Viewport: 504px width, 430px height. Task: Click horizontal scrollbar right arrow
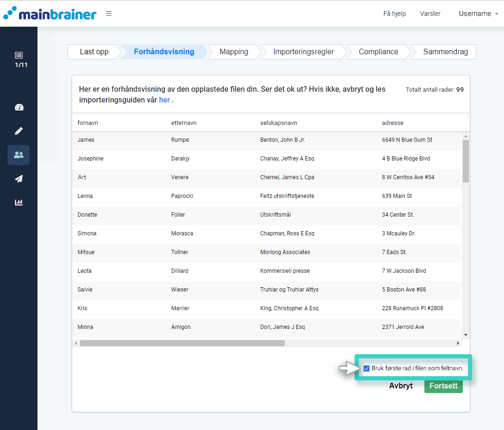(458, 343)
